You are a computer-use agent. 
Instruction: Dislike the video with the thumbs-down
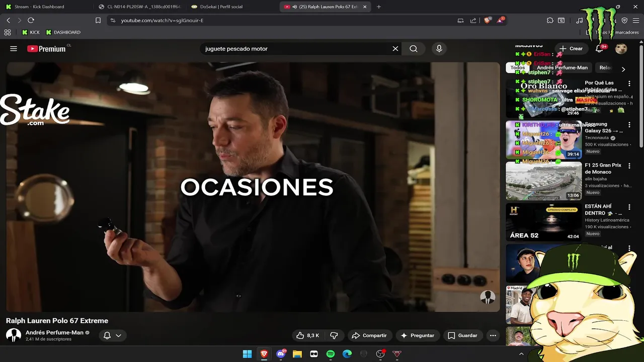(x=334, y=335)
